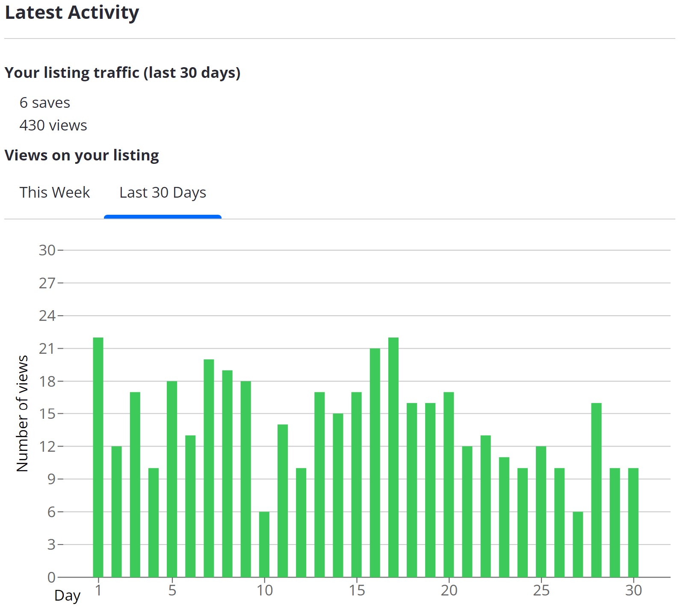The image size is (683, 616).
Task: Click the day 25 bar with 12 views
Action: pyautogui.click(x=541, y=512)
